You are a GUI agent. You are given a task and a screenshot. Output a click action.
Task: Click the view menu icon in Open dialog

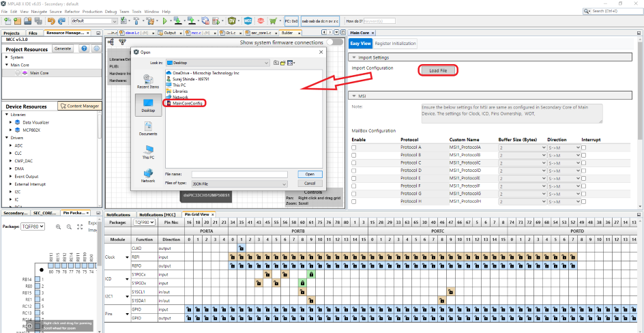click(291, 63)
